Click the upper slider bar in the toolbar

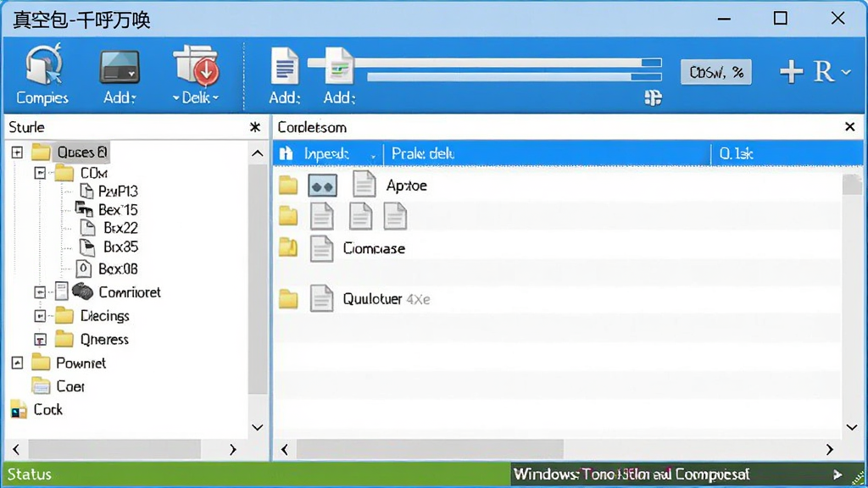coord(484,63)
